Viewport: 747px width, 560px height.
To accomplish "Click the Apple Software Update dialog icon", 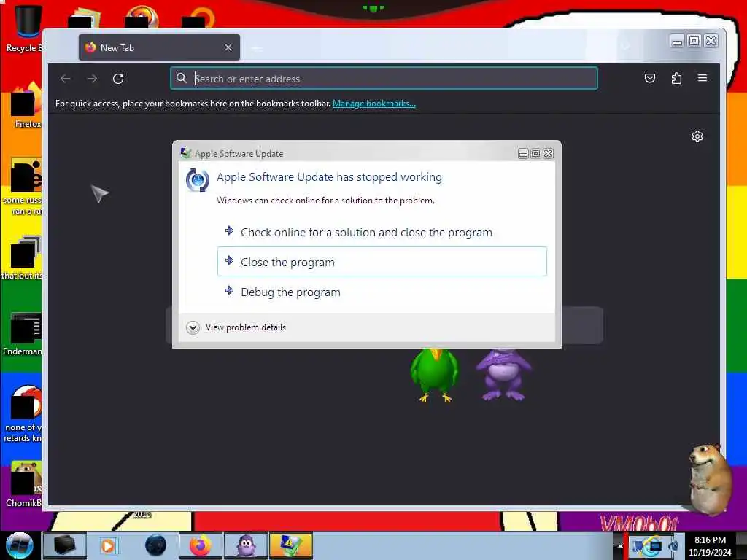I will 186,153.
